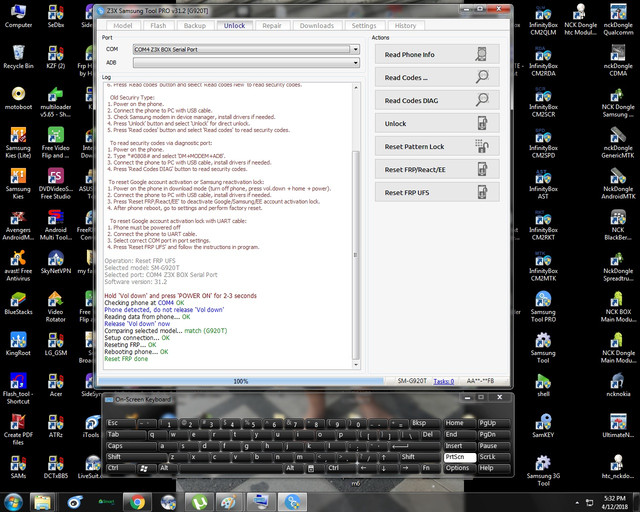Expand the ADB device dropdown
The width and height of the screenshot is (640, 512).
coord(356,62)
